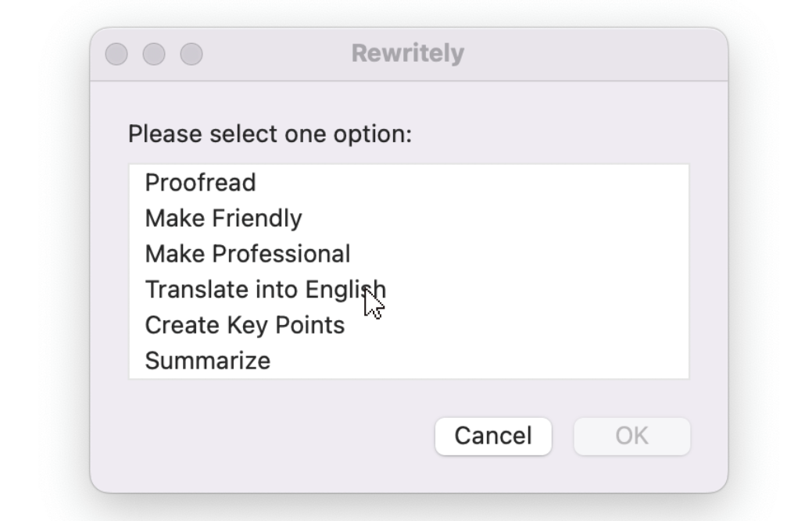Dismiss the dialog via Cancel
The image size is (812, 521).
coord(492,436)
